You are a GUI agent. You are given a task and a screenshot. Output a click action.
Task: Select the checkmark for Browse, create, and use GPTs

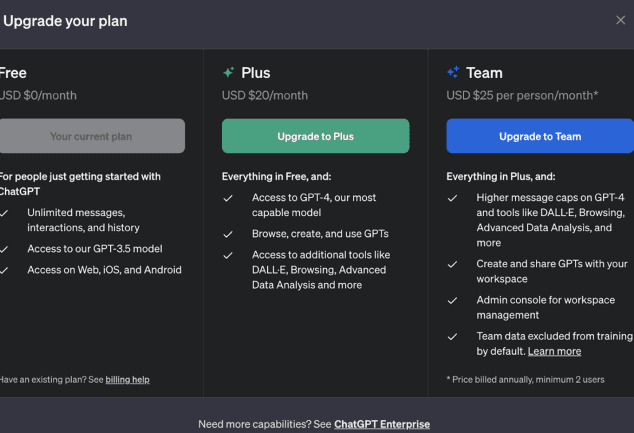229,234
